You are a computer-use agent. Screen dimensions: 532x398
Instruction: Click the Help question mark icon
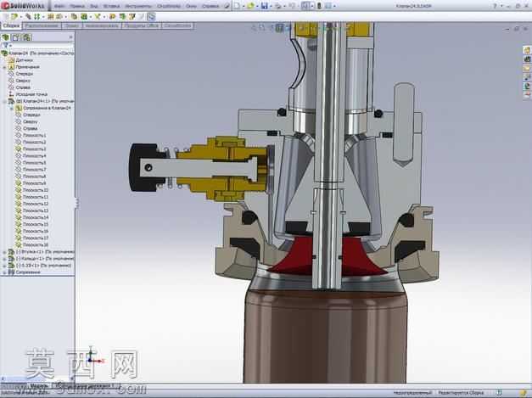pos(495,6)
